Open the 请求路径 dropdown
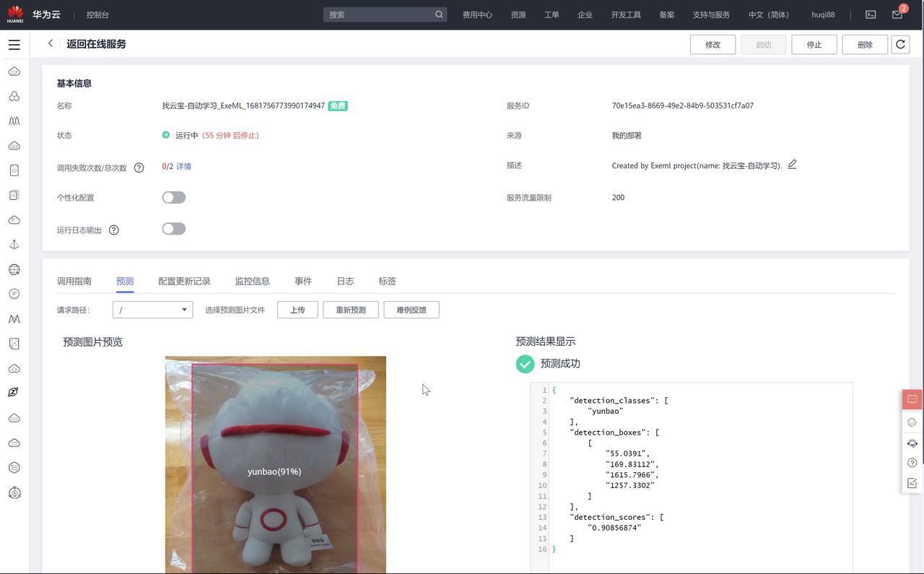 tap(153, 310)
